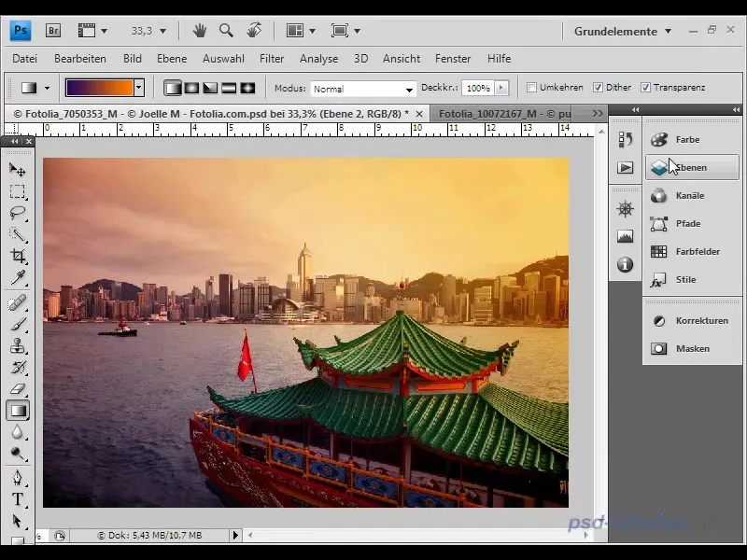747x560 pixels.
Task: Select the Brush tool
Action: tap(18, 324)
